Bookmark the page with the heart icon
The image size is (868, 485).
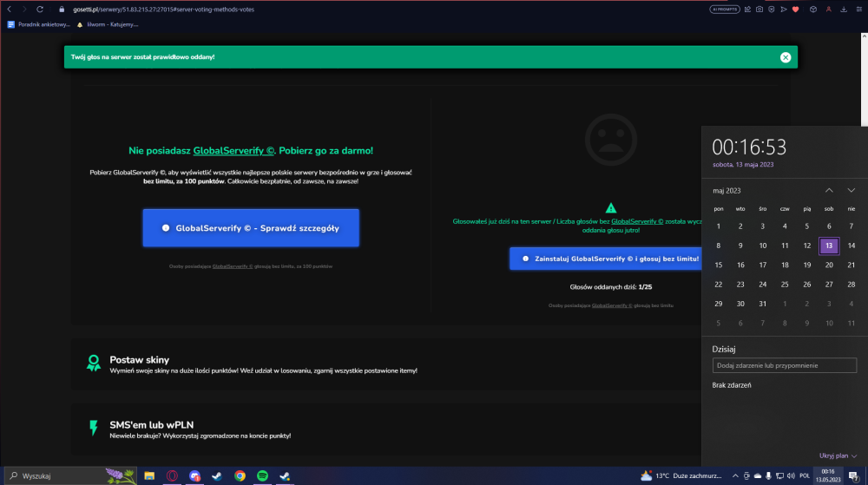pyautogui.click(x=795, y=10)
